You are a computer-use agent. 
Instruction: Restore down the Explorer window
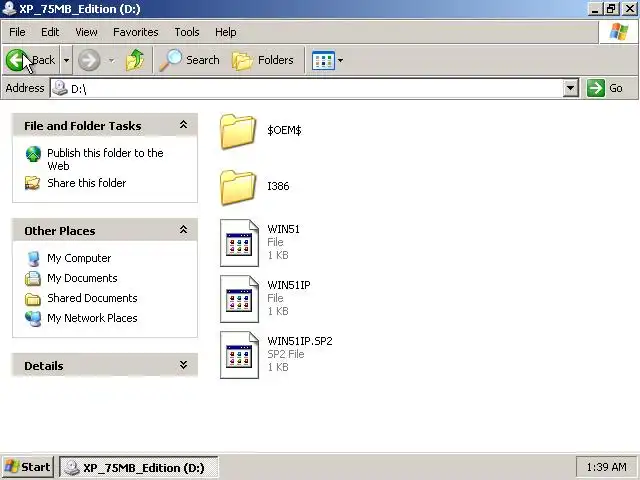point(611,9)
